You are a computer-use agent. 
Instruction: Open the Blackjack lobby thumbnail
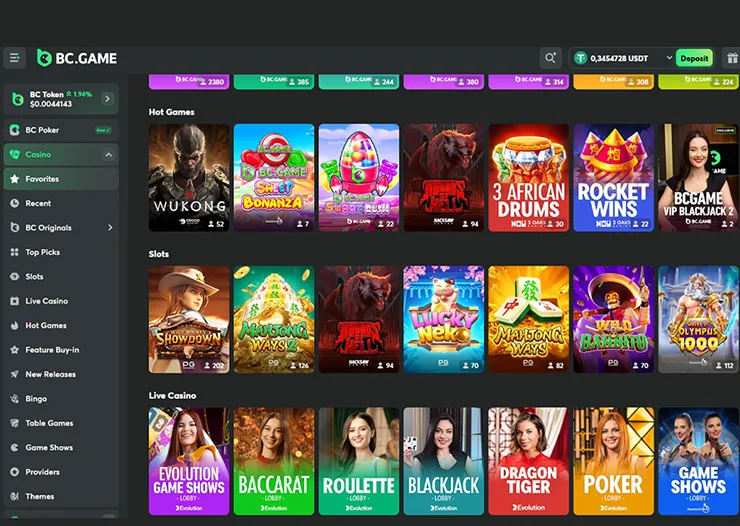click(444, 461)
